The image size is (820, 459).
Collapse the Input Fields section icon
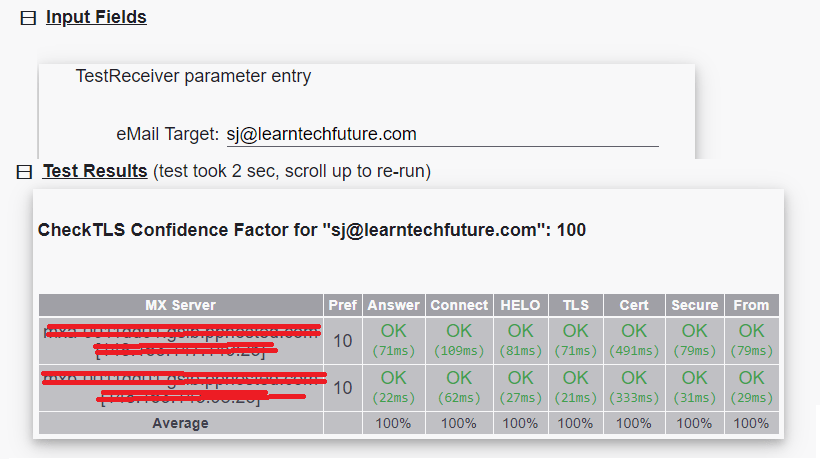point(28,18)
